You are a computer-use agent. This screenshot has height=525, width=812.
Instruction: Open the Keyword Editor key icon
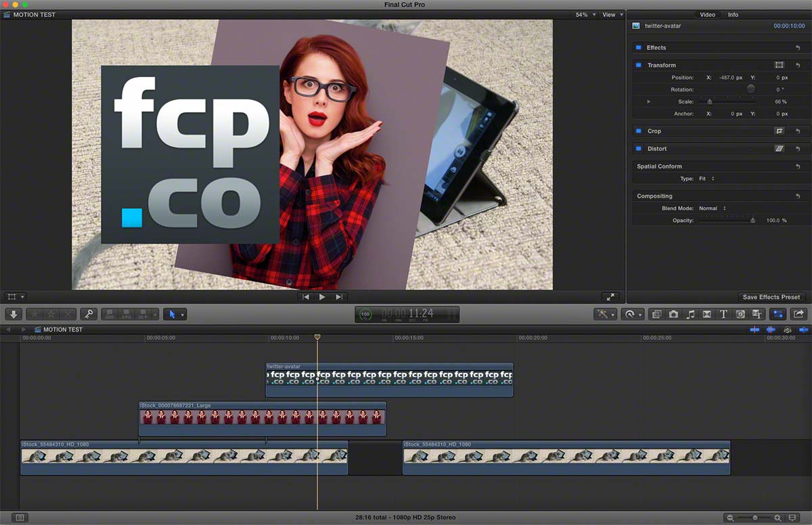88,314
